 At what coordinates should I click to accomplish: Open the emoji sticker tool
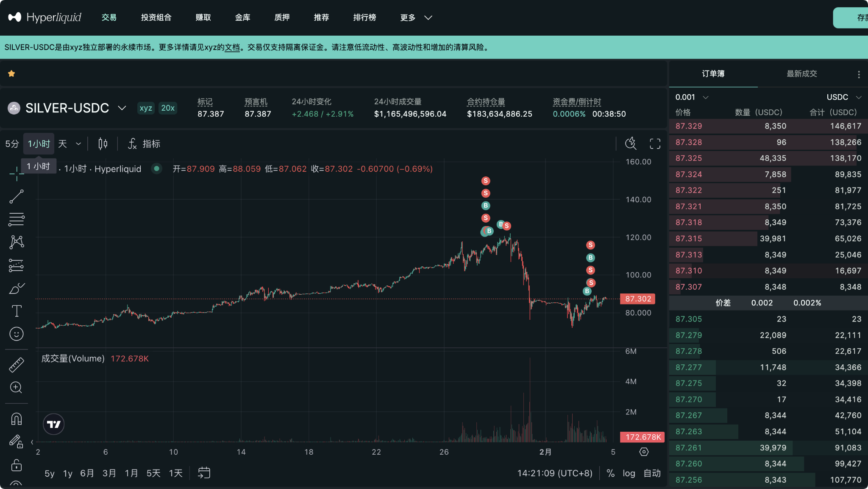tap(16, 334)
